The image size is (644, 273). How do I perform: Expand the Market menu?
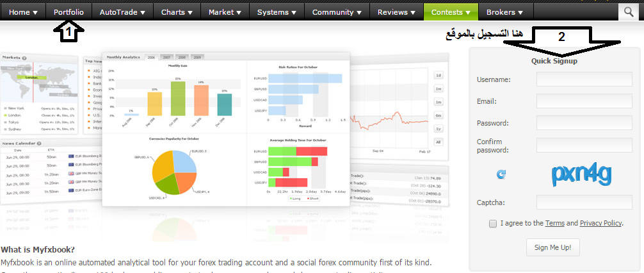click(x=225, y=12)
